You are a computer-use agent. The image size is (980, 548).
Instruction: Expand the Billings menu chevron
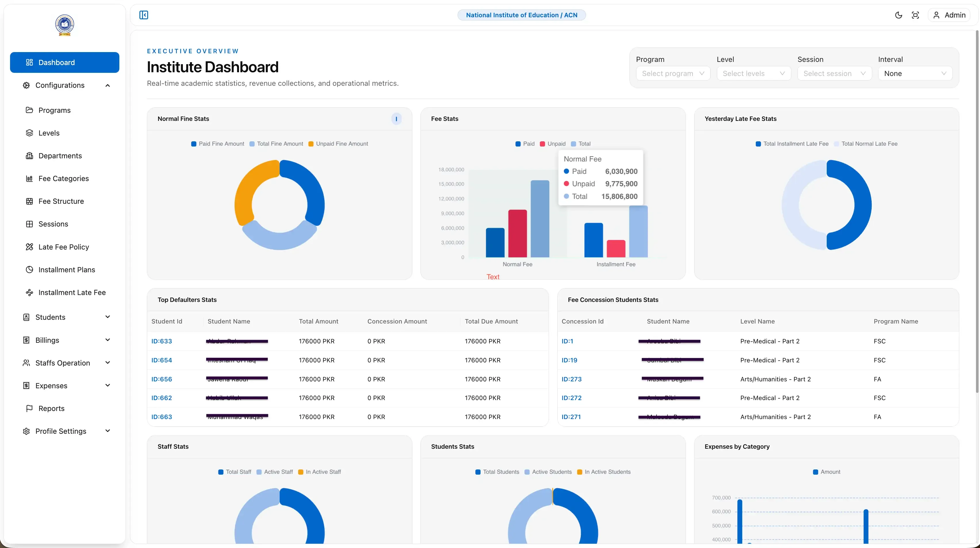tap(108, 340)
